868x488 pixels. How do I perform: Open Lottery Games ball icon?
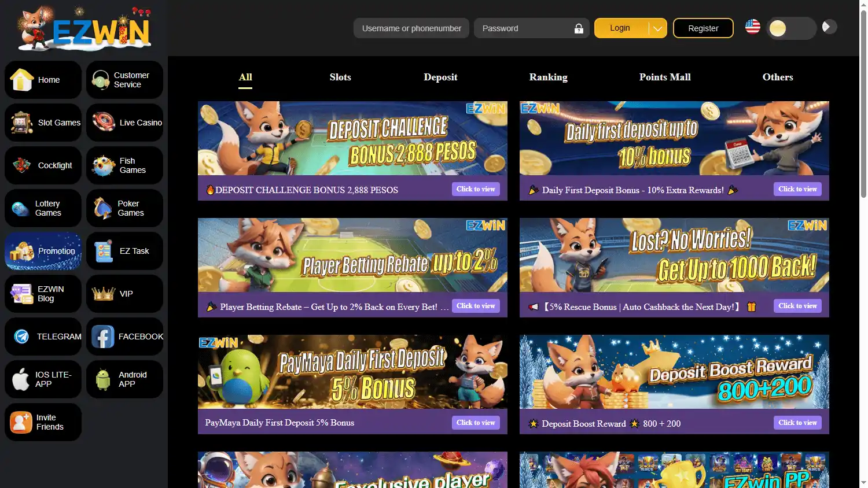(x=21, y=208)
